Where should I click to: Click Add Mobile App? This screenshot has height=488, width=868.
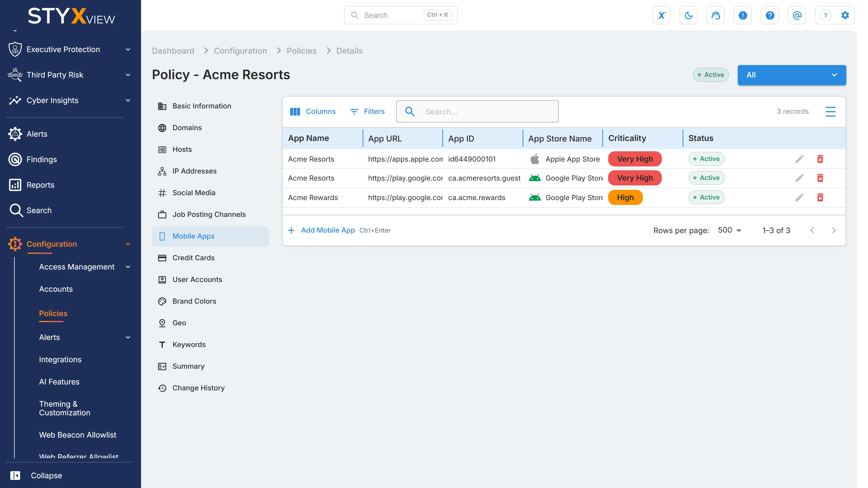pyautogui.click(x=322, y=230)
